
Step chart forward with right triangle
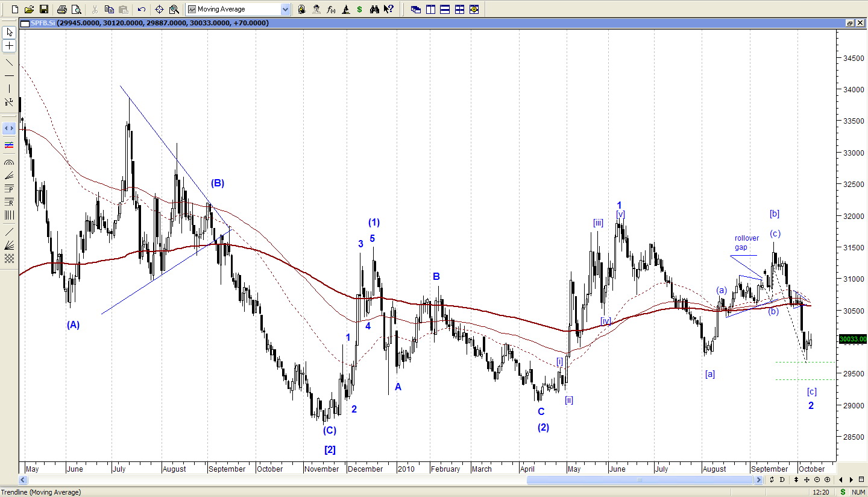pyautogui.click(x=851, y=480)
